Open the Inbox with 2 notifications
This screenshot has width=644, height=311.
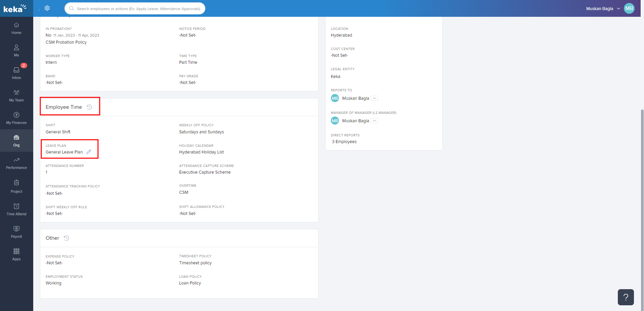[x=16, y=73]
